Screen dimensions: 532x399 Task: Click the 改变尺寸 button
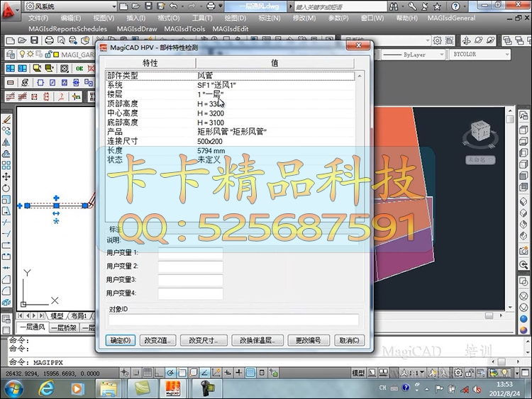pos(203,340)
